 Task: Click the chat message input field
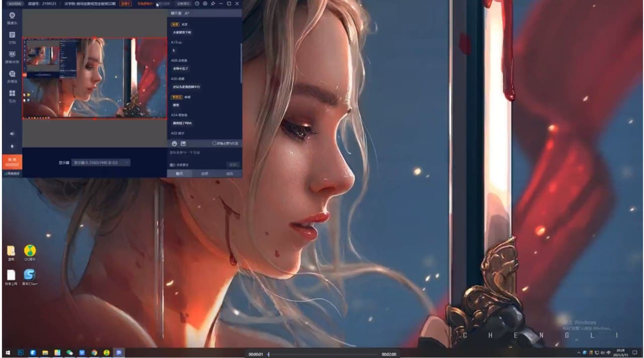click(x=204, y=152)
